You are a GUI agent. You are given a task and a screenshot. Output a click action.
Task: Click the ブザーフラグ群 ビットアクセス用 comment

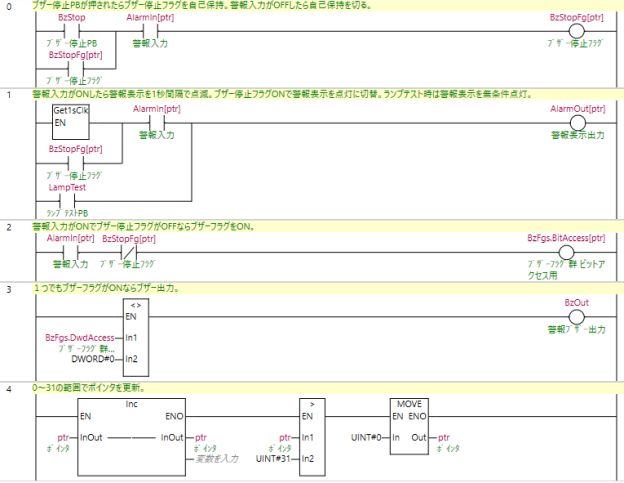(566, 270)
